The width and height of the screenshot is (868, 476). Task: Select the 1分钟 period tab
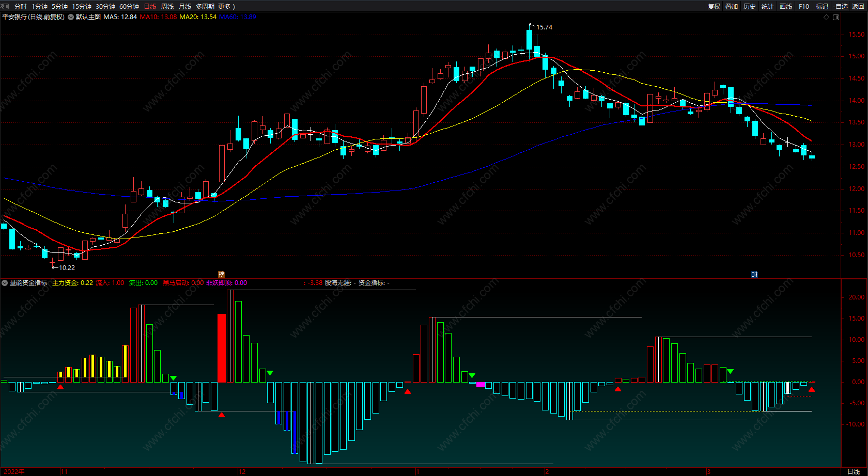[x=39, y=6]
